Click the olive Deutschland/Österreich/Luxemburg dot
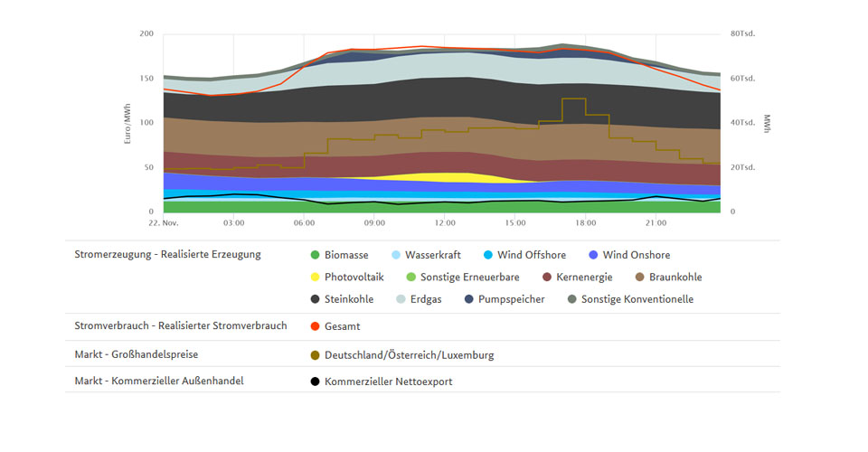Viewport: 868px width, 452px height. (315, 355)
